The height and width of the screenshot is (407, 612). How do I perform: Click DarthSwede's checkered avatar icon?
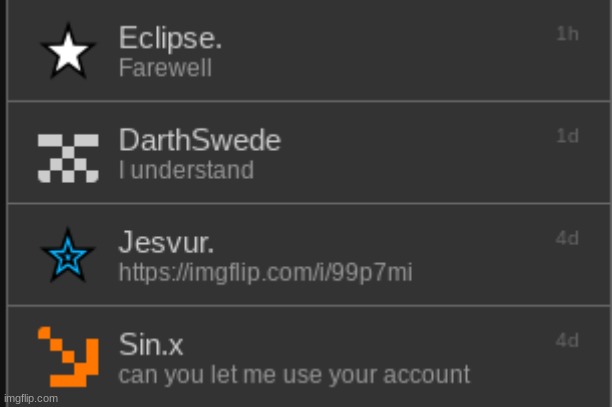pos(68,156)
